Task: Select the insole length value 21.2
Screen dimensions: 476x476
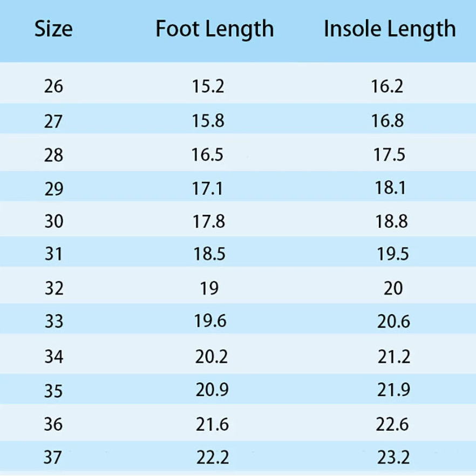Action: [393, 357]
